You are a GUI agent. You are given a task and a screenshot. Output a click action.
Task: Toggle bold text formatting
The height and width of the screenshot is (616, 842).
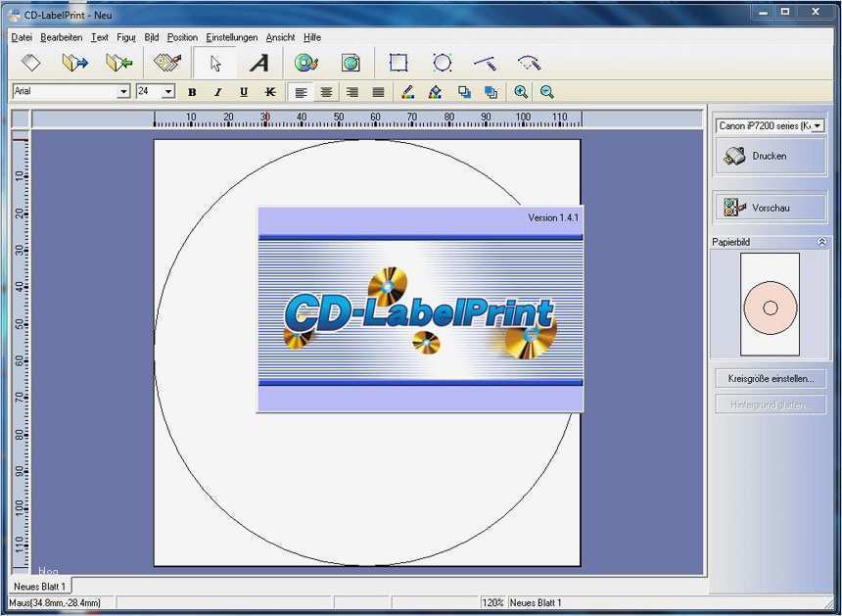click(192, 91)
